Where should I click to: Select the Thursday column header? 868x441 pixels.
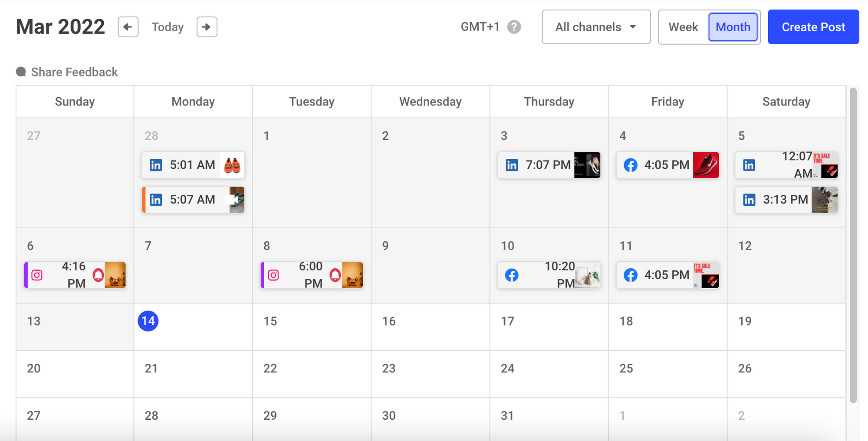coord(549,102)
